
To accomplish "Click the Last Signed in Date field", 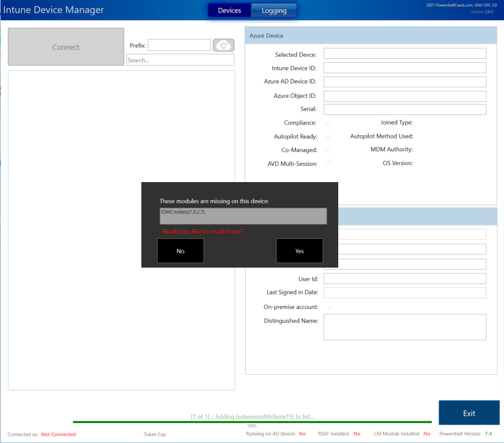I will tap(405, 292).
